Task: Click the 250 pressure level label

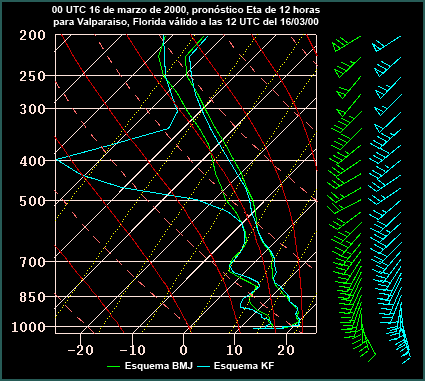Action: (33, 76)
